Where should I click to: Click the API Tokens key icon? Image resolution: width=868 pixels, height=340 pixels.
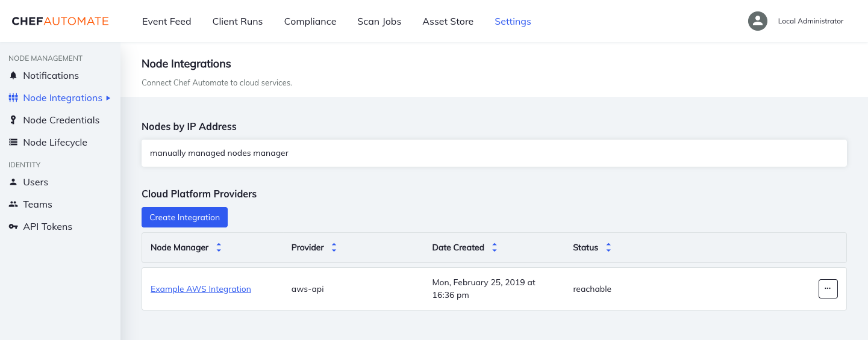13,227
